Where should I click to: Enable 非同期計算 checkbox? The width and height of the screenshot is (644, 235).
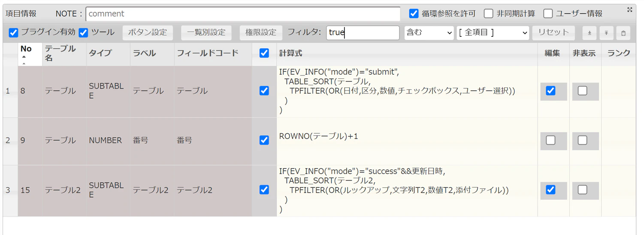tap(488, 13)
